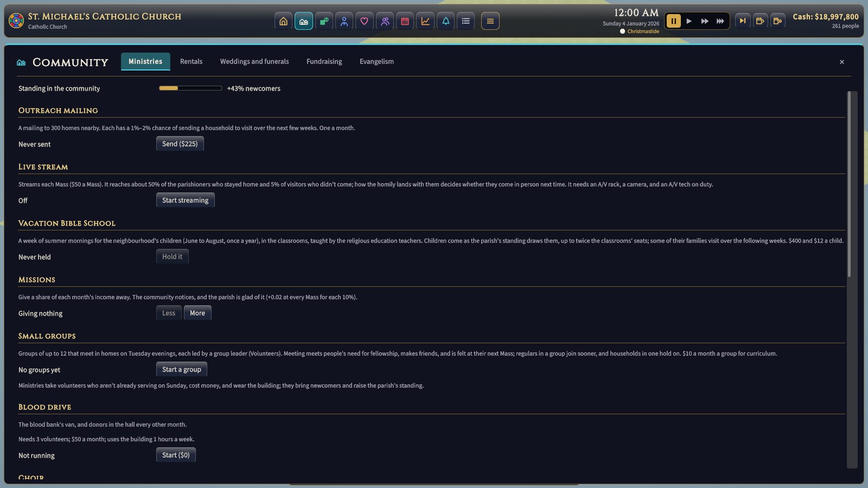
Task: Click the single person icon
Action: coord(344,21)
